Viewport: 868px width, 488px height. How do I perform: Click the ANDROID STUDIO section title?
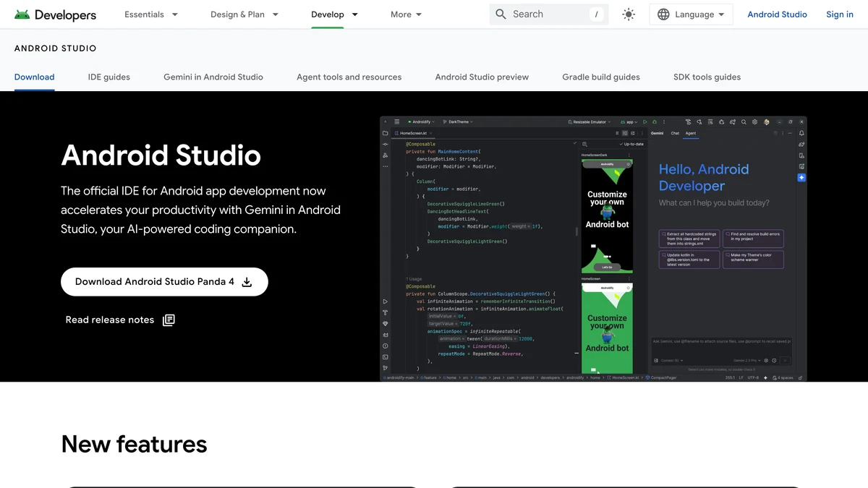point(56,48)
